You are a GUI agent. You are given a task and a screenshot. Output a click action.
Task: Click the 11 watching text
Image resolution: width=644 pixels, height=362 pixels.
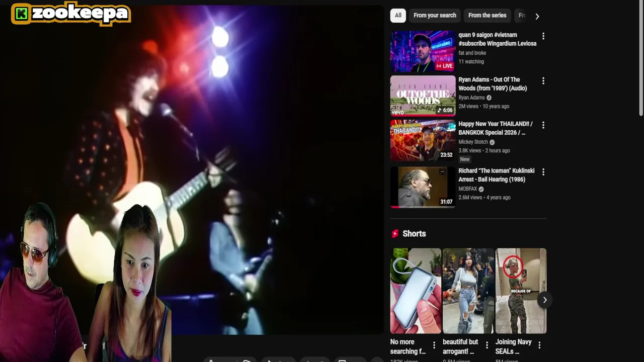pyautogui.click(x=471, y=62)
